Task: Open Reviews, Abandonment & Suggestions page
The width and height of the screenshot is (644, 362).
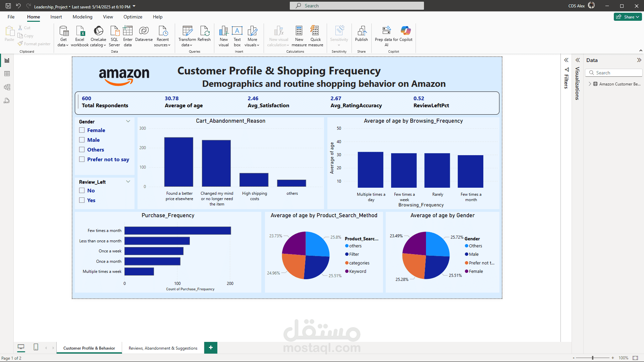Action: [163, 348]
